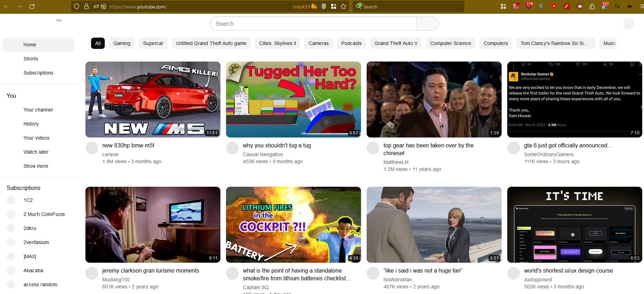Image resolution: width=644 pixels, height=294 pixels.
Task: Open the IT'S TIME design course thumbnail
Action: coord(575,225)
